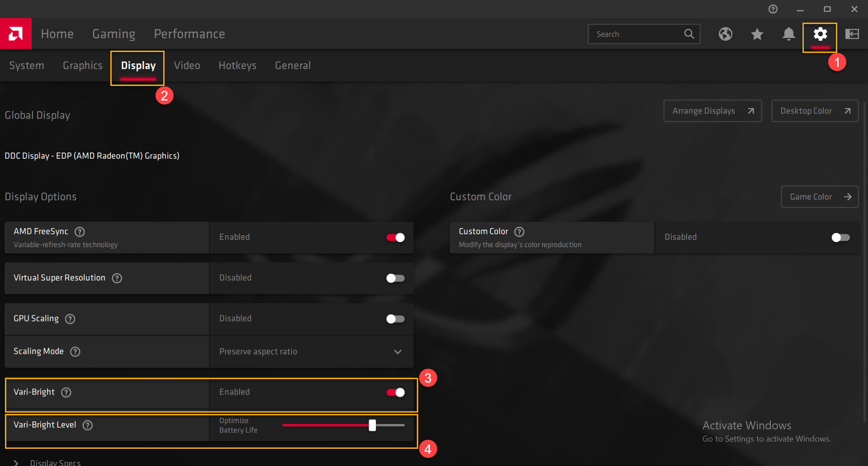Expand the Display Specs section
Viewport: 868px width, 466px height.
[x=16, y=463]
